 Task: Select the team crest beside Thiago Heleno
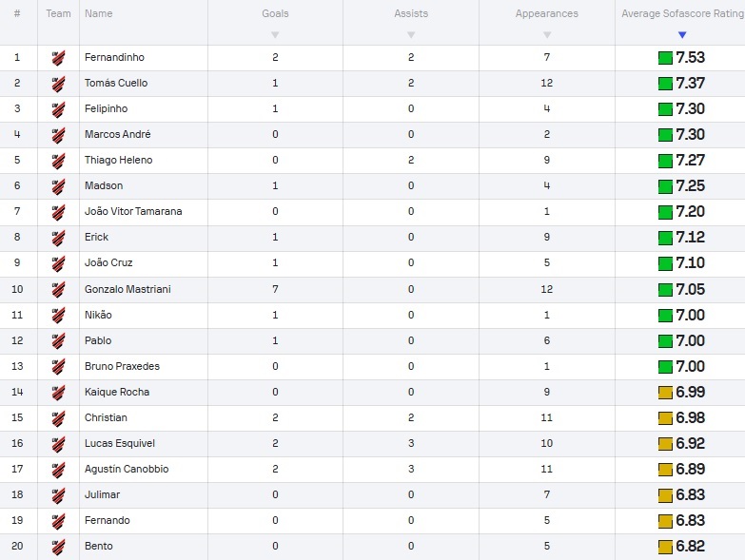(x=58, y=161)
